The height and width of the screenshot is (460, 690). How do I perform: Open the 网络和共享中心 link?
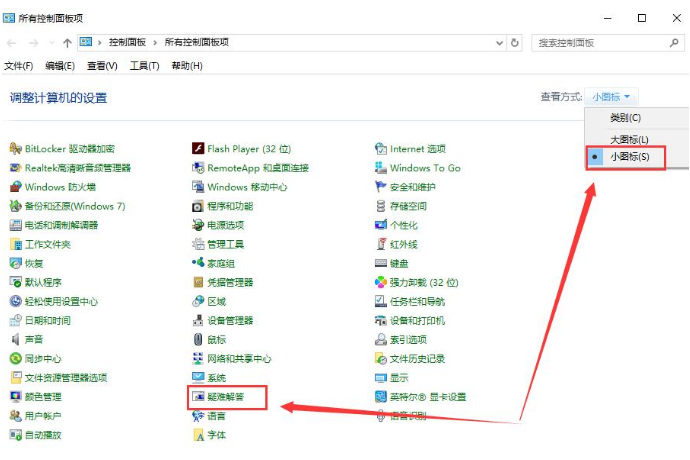point(239,359)
